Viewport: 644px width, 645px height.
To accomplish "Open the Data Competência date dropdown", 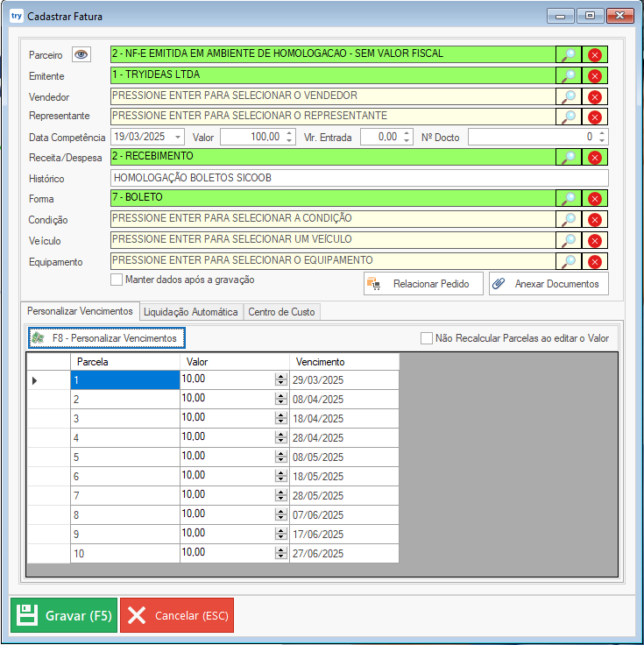I will tap(178, 137).
